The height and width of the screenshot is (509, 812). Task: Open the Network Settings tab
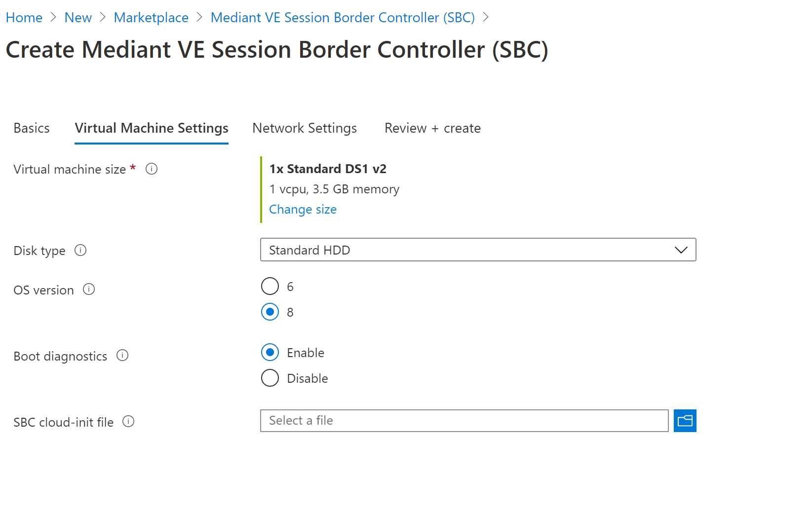305,128
